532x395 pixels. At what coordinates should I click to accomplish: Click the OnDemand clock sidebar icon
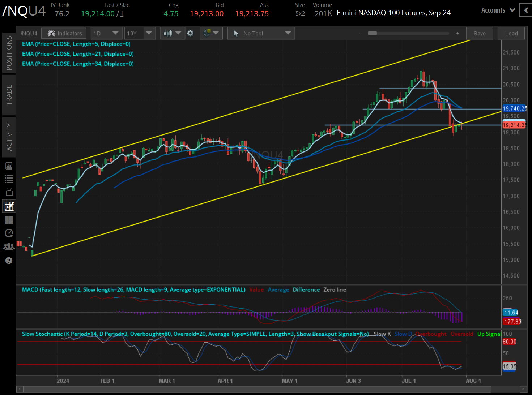click(x=9, y=233)
